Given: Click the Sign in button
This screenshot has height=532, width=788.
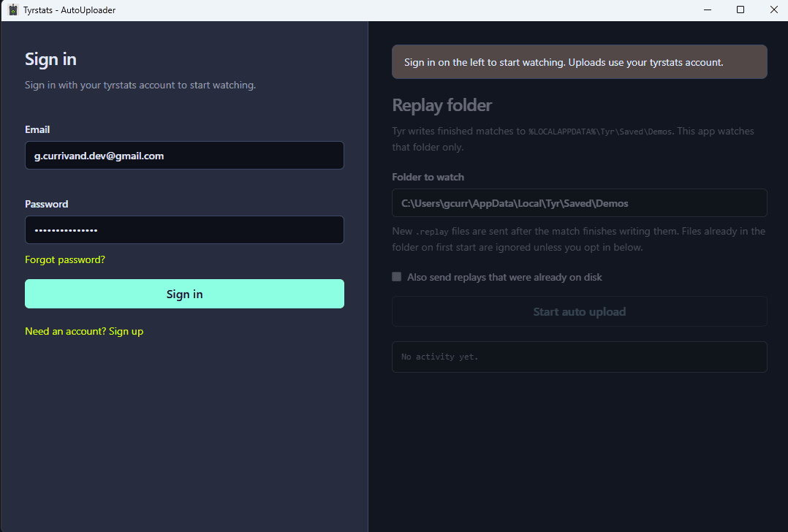Looking at the screenshot, I should tap(184, 294).
